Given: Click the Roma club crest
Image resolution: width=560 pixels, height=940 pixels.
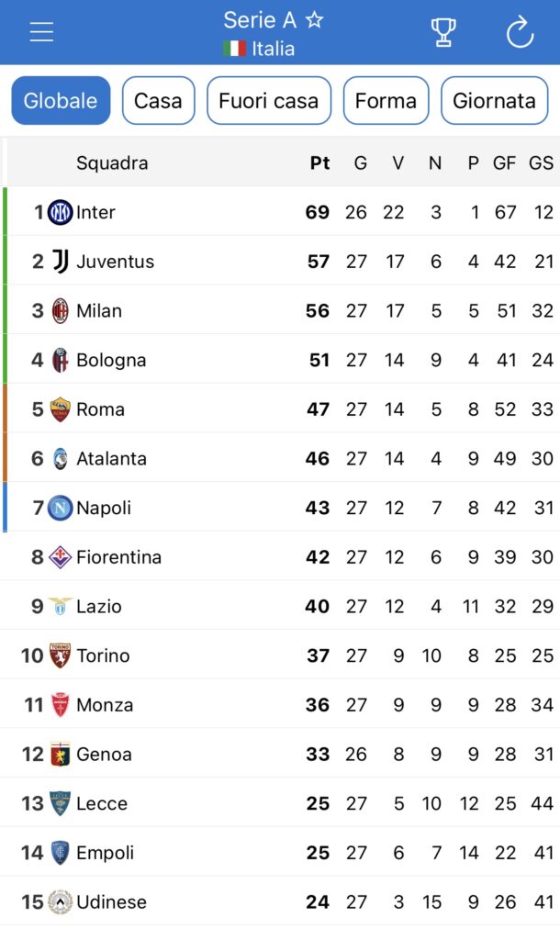Looking at the screenshot, I should tap(60, 408).
